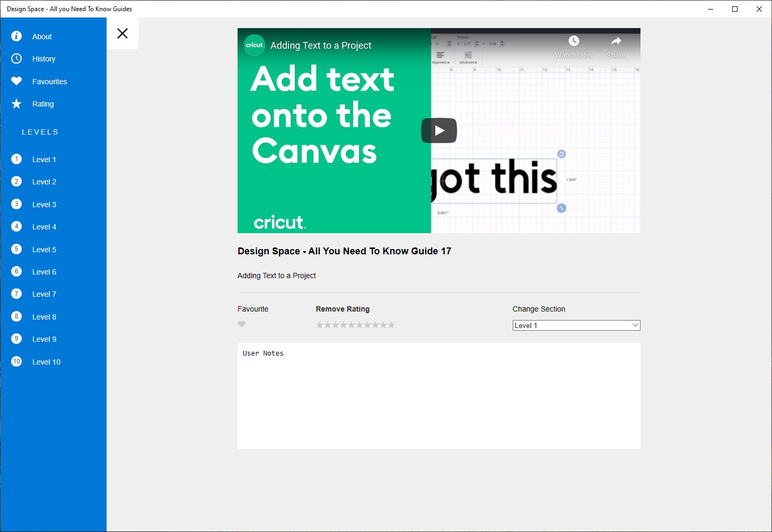Open the Change Section dropdown showing Level 1
772x532 pixels.
tap(576, 325)
